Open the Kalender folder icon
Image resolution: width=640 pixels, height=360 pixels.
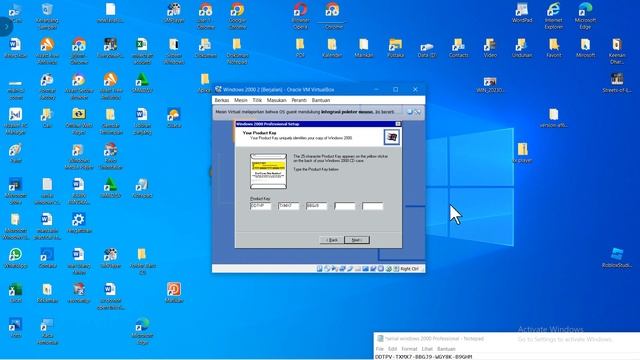[x=332, y=48]
